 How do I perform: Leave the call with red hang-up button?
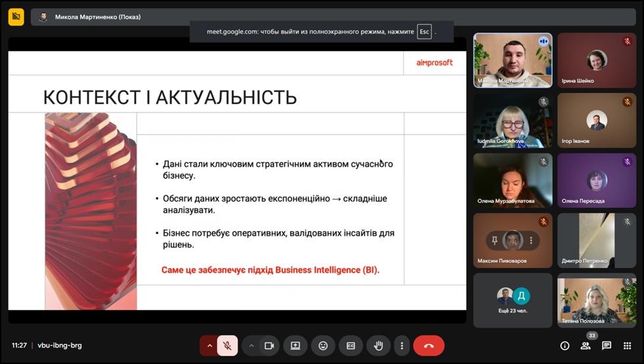pyautogui.click(x=429, y=346)
